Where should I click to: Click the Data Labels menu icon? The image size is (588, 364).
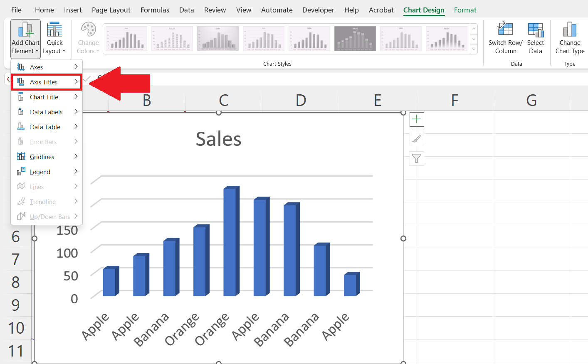[x=21, y=112]
